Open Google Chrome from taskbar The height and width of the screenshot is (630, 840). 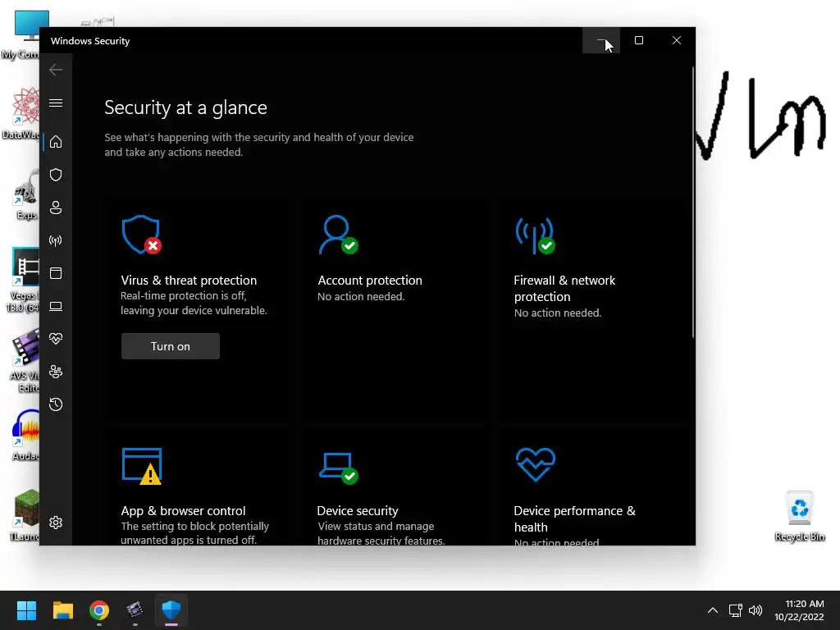(99, 610)
